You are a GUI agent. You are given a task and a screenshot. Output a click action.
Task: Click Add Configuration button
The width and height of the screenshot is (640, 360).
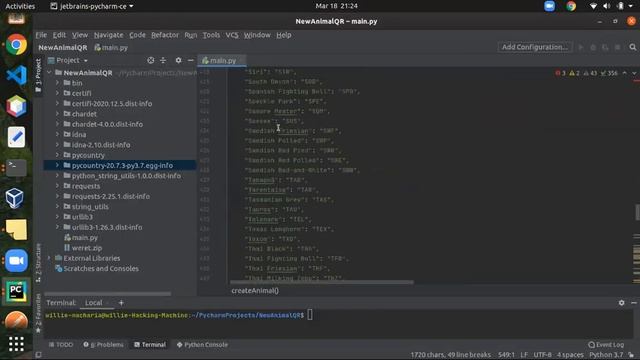[x=535, y=47]
